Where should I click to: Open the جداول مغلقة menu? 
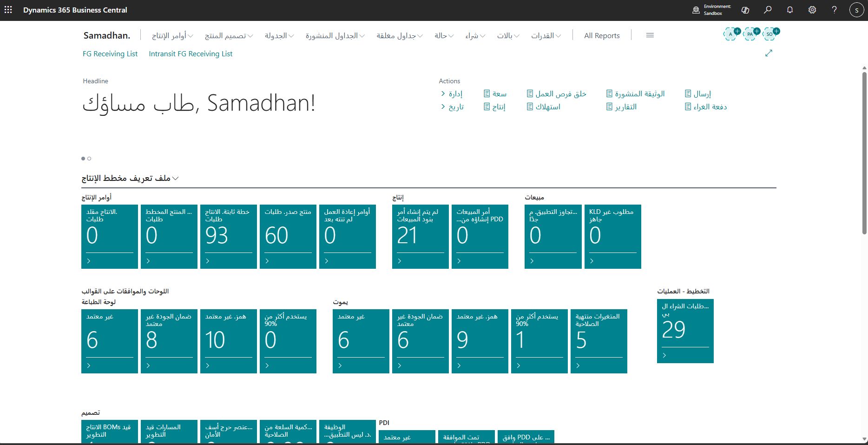click(400, 35)
